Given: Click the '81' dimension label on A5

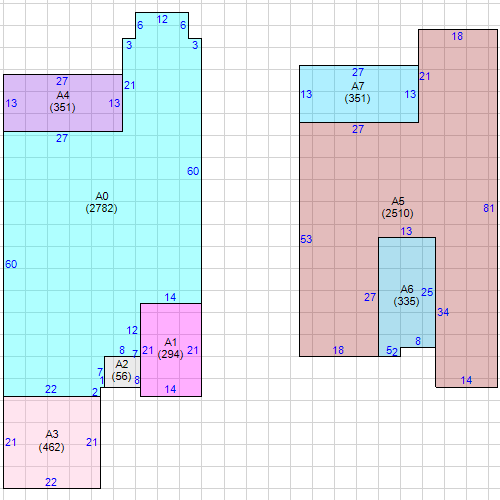Looking at the screenshot, I should click(x=489, y=208).
